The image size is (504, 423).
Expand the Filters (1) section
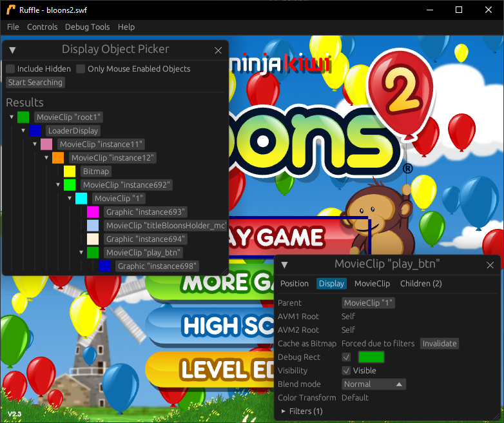284,411
